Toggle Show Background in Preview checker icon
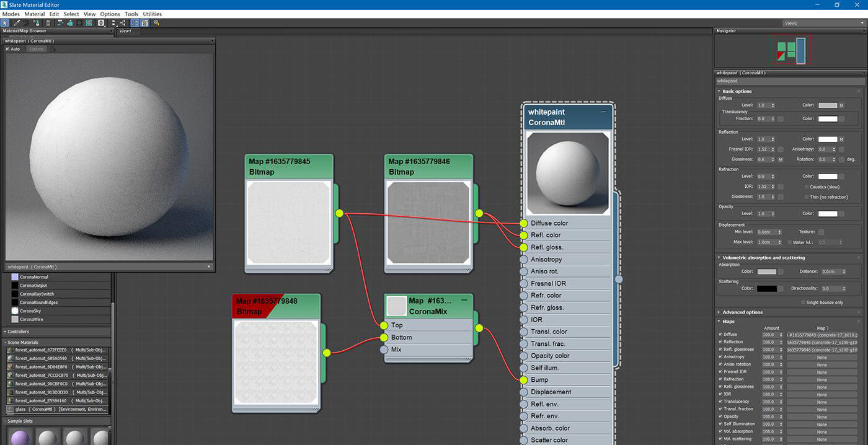Image resolution: width=868 pixels, height=445 pixels. [89, 23]
